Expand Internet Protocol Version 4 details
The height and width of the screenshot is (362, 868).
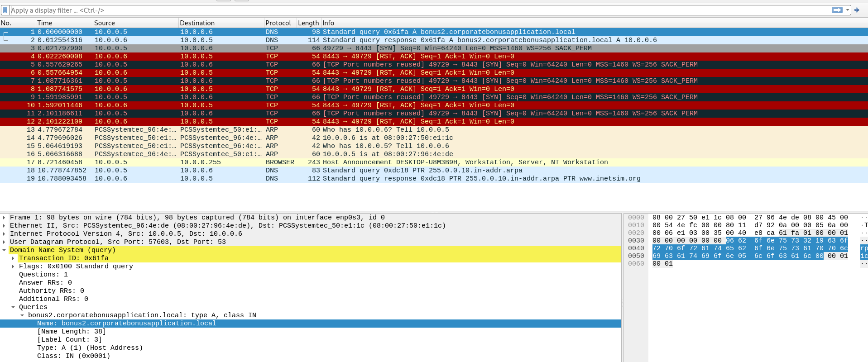point(4,234)
